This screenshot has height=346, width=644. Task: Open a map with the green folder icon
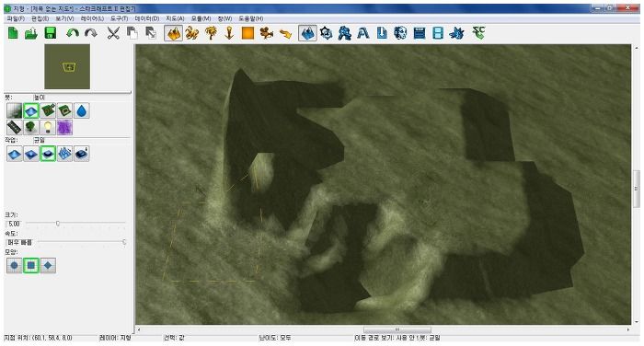[31, 33]
